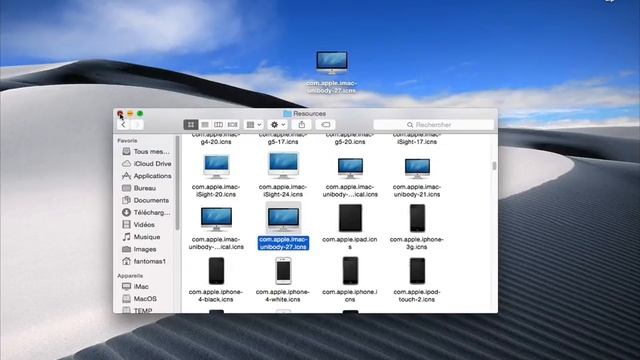Switch Finder to Cover Flow view
640x360 pixels.
tap(232, 124)
